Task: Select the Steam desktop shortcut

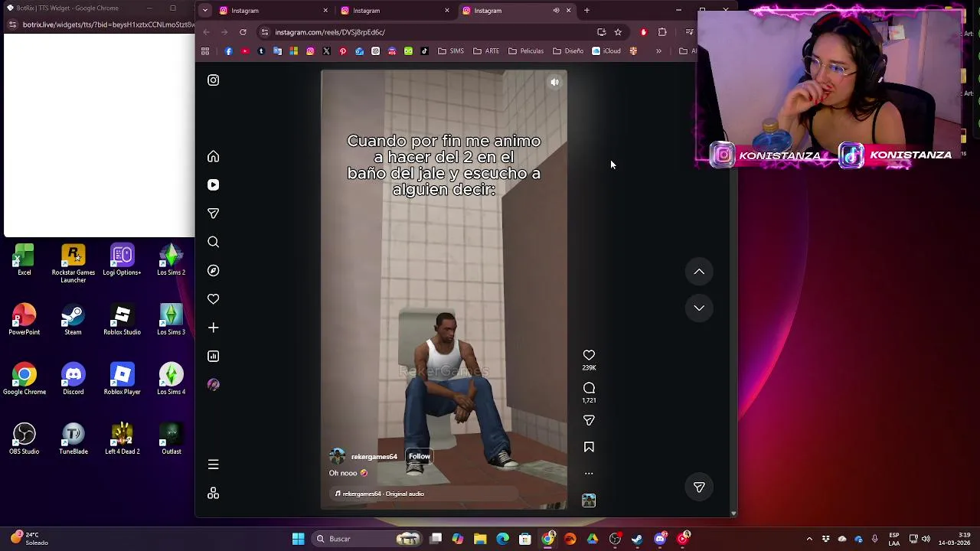Action: click(x=73, y=321)
